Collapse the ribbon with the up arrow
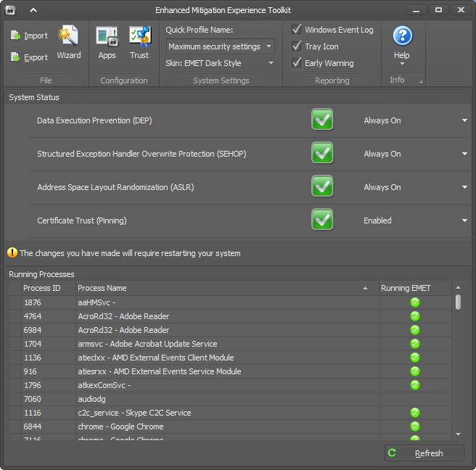Viewport: 476px width, 470px height. [33, 10]
